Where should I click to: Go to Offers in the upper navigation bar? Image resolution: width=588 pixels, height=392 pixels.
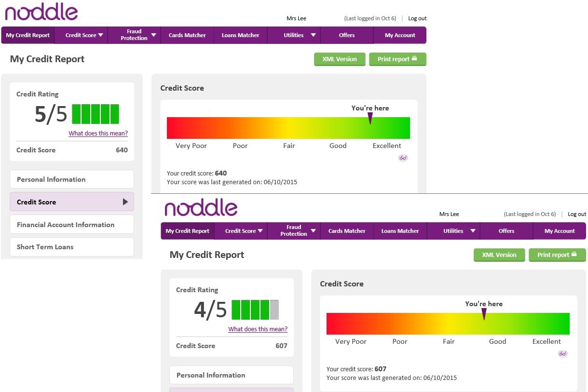point(347,35)
